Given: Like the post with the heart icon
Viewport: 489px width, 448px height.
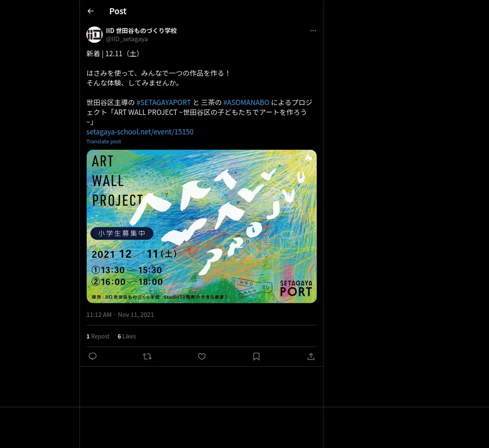Looking at the screenshot, I should click(202, 356).
